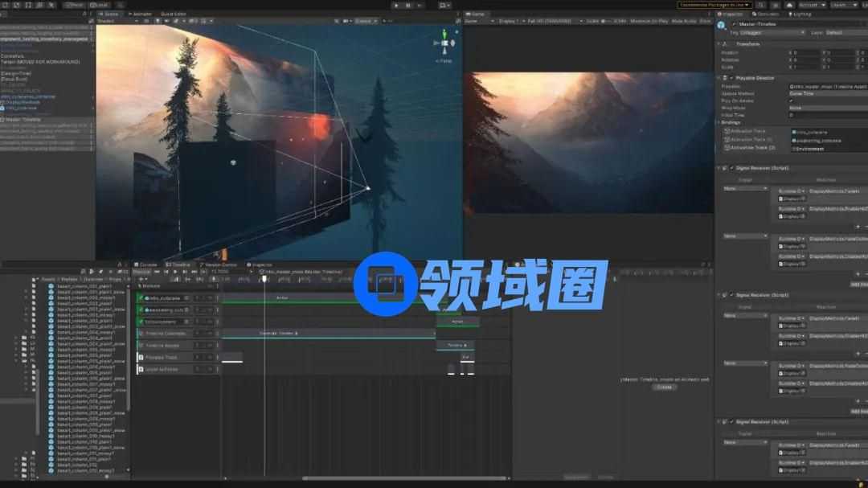Click the Playable Director component icon
This screenshot has height=488, width=868.
725,78
